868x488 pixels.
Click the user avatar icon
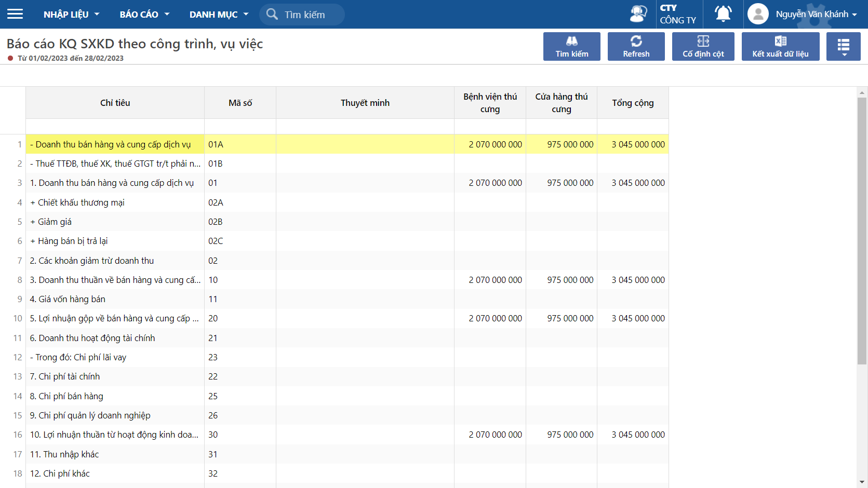click(758, 14)
